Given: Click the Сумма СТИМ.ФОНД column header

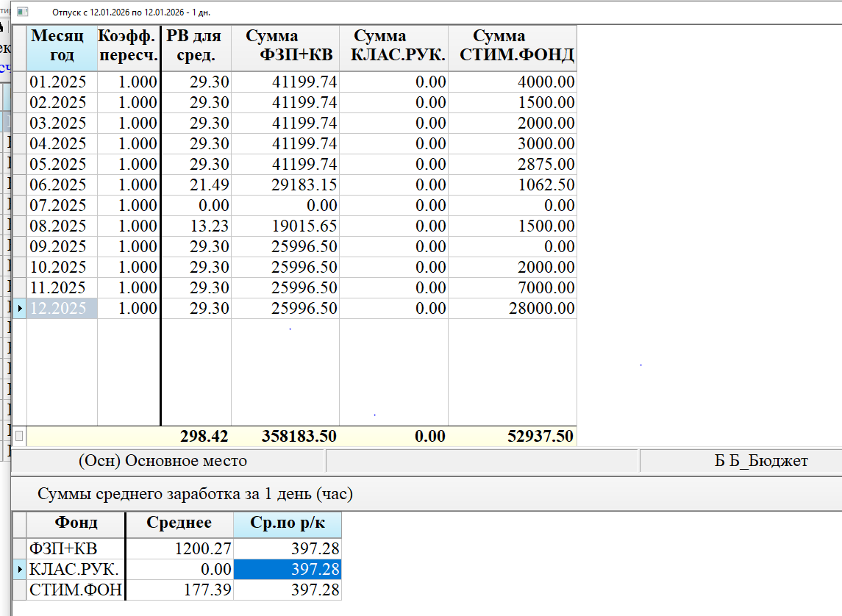Looking at the screenshot, I should [x=512, y=46].
